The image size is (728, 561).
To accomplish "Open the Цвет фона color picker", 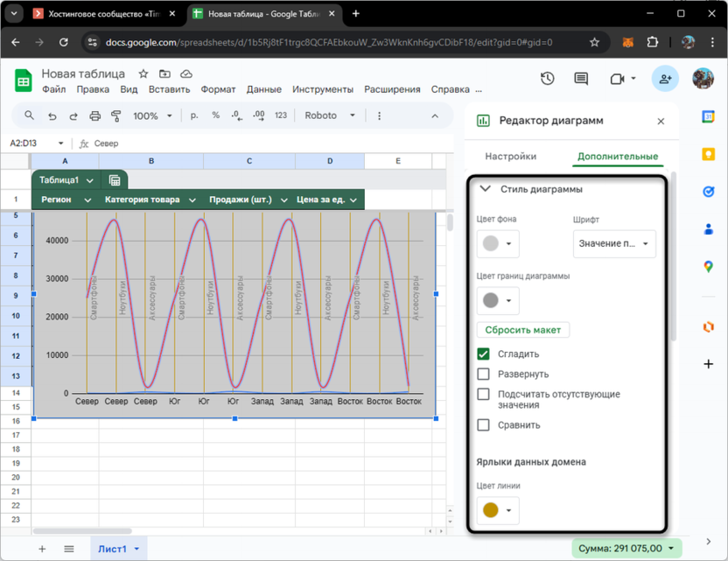I will (498, 243).
